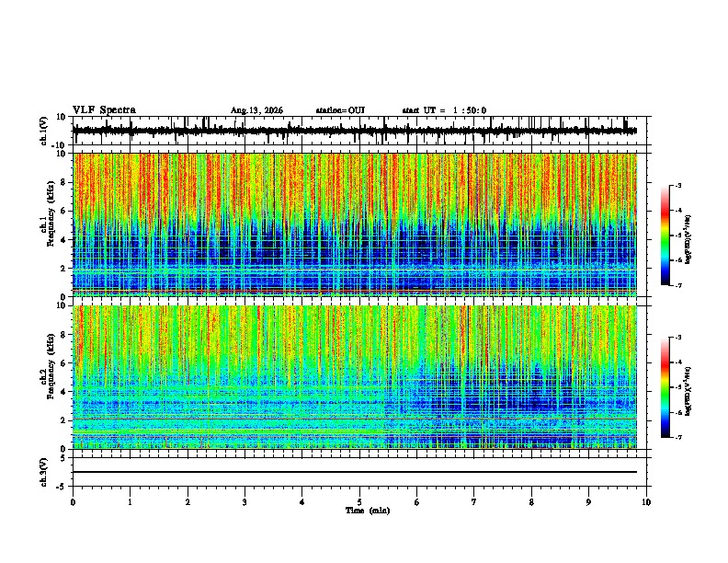Click the ch.3(V) axis label
728x563 pixels.
pos(44,472)
